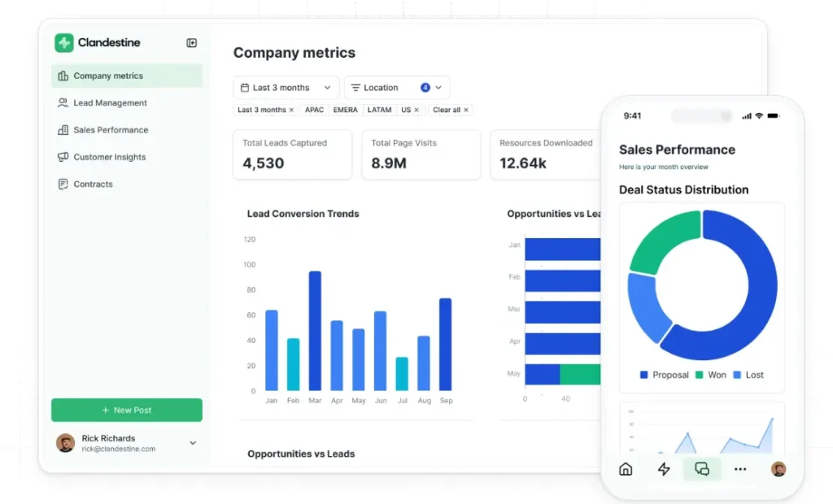Expand the Location filter dropdown
Image resolution: width=833 pixels, height=504 pixels.
point(397,87)
